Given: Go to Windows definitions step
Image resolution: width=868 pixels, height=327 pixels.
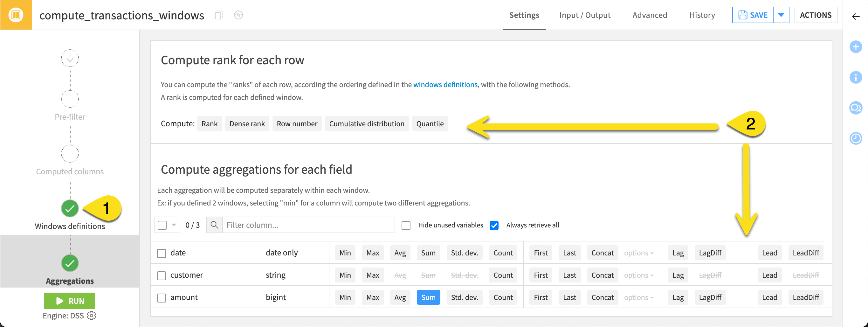Looking at the screenshot, I should tap(70, 226).
